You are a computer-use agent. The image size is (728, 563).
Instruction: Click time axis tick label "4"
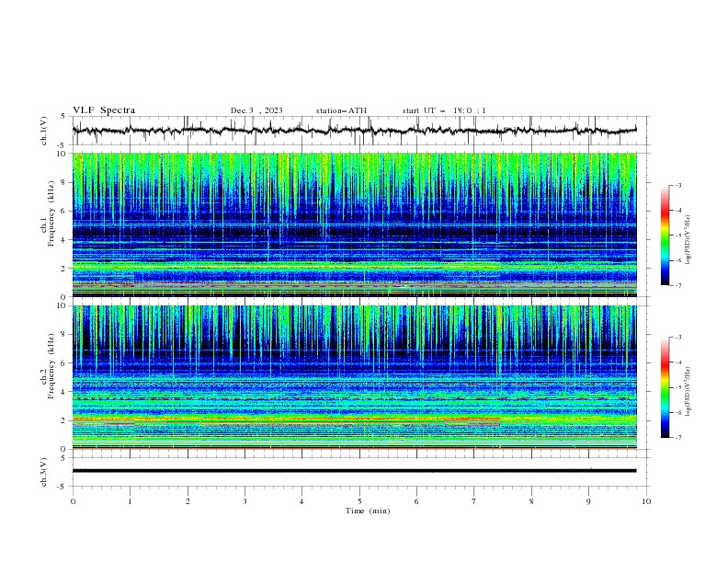pyautogui.click(x=302, y=501)
